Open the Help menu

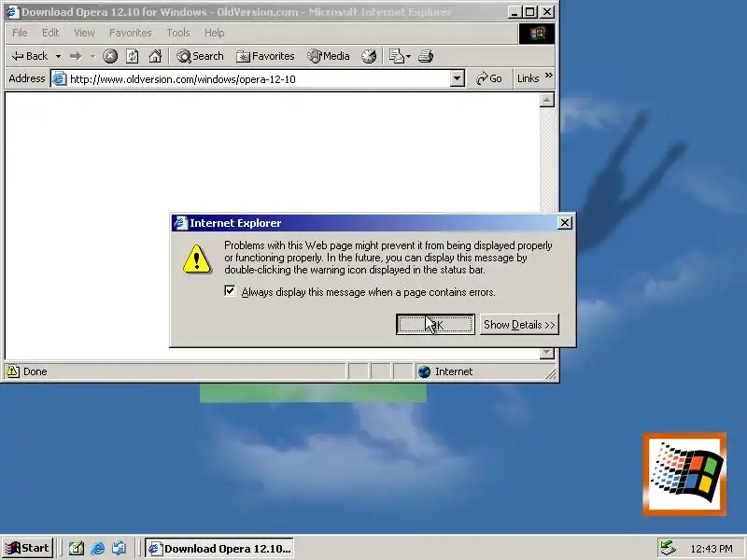pos(214,33)
